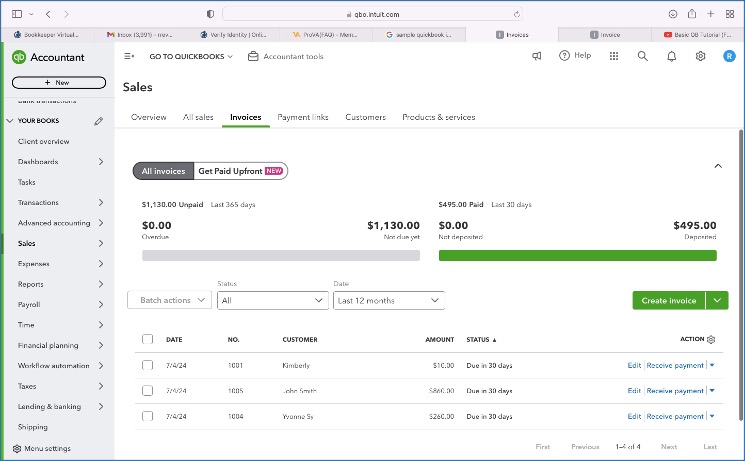
Task: Open the apps grid icon
Action: 613,56
